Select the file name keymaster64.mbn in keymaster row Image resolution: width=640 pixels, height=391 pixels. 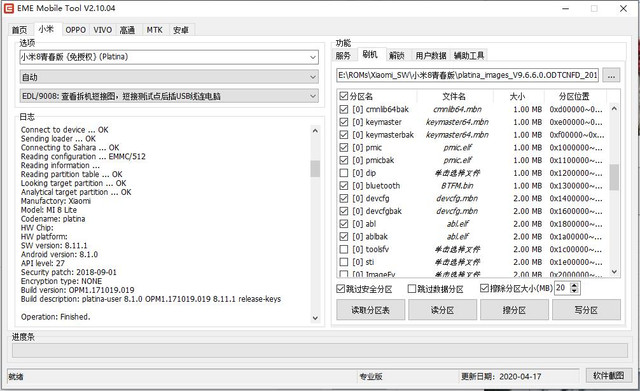pyautogui.click(x=457, y=122)
